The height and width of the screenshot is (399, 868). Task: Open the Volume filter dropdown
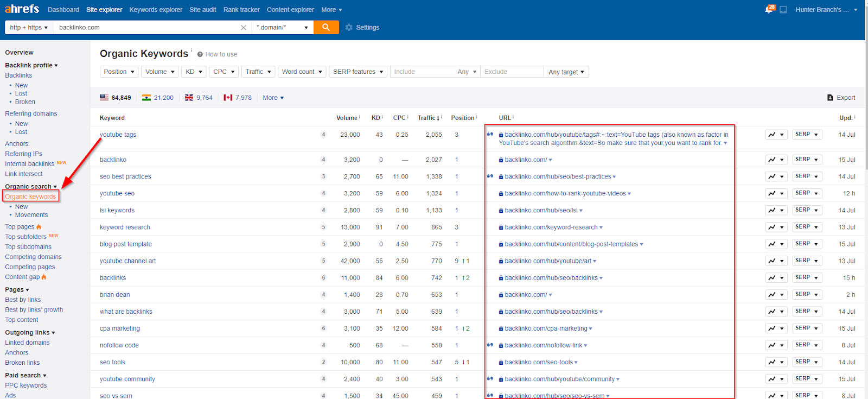[x=160, y=72]
